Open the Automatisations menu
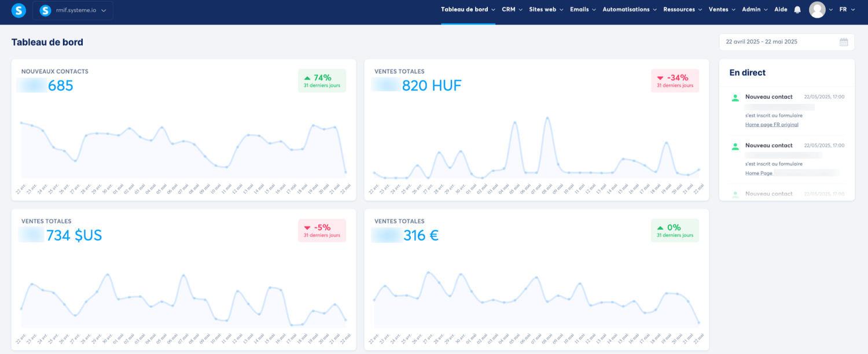Image resolution: width=868 pixels, height=354 pixels. (x=629, y=10)
